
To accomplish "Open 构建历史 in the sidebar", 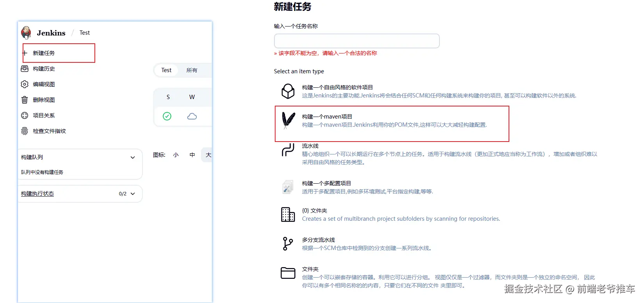I will click(44, 69).
